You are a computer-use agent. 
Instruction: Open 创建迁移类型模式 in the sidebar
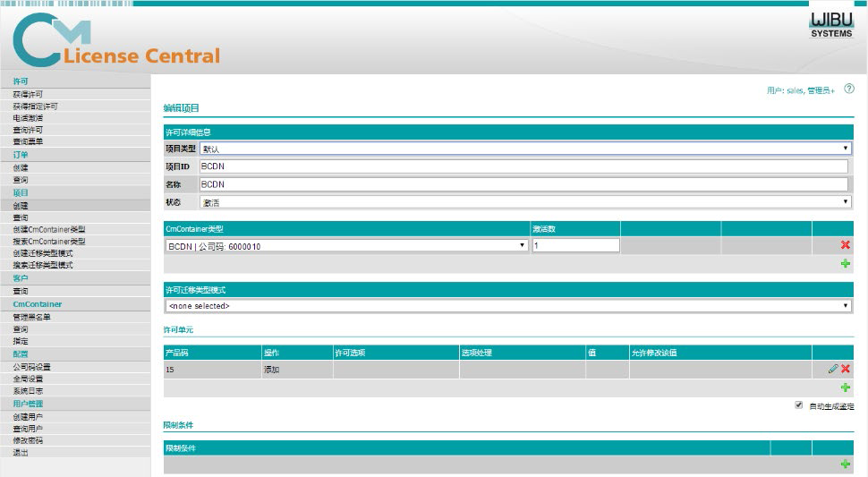point(43,253)
